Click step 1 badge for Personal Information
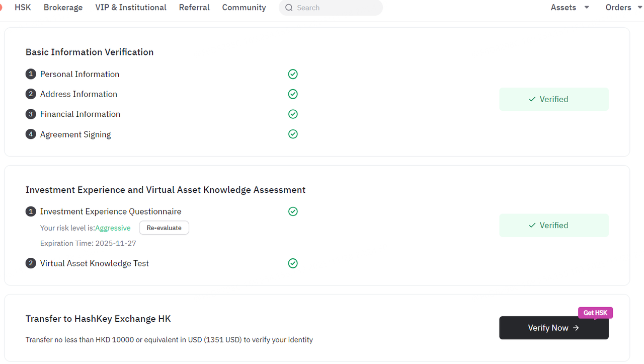This screenshot has width=644, height=364. point(31,74)
